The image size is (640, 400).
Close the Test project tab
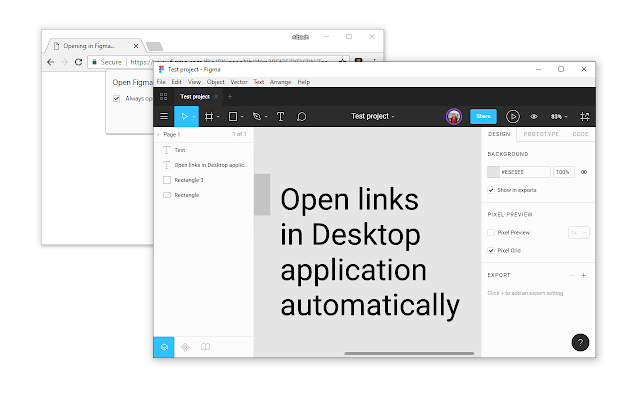(x=216, y=97)
